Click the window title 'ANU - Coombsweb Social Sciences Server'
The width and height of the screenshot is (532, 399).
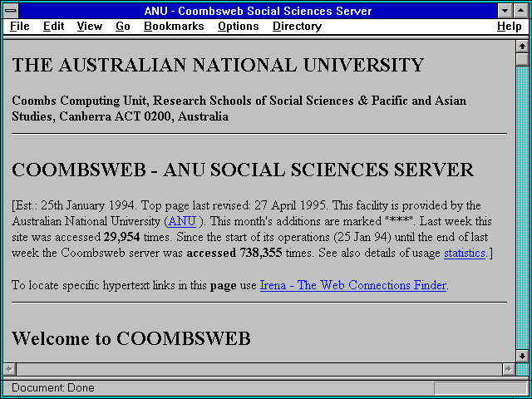coord(258,11)
